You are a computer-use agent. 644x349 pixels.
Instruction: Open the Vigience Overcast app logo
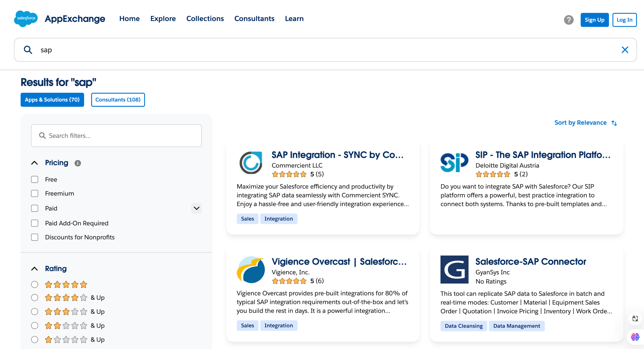coord(251,270)
